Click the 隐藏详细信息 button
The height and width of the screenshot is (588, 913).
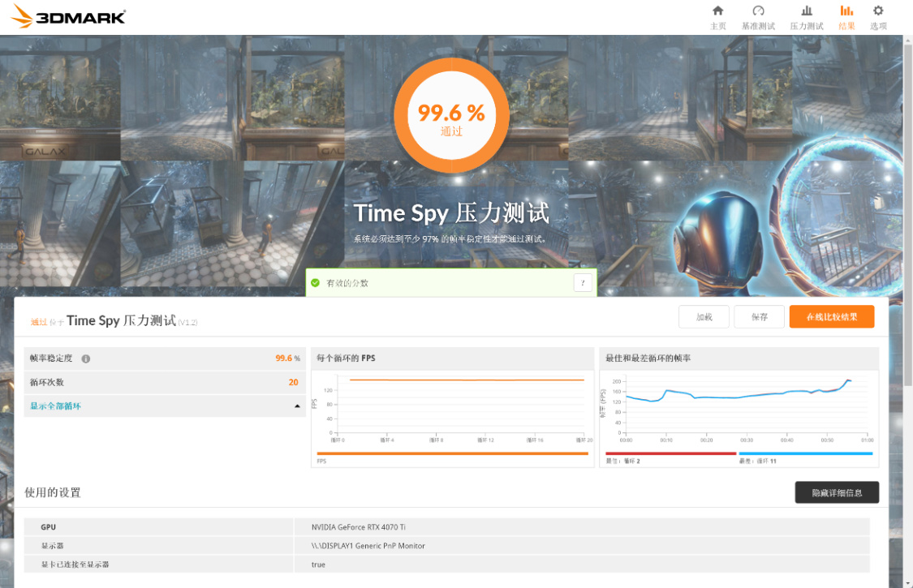(x=837, y=492)
